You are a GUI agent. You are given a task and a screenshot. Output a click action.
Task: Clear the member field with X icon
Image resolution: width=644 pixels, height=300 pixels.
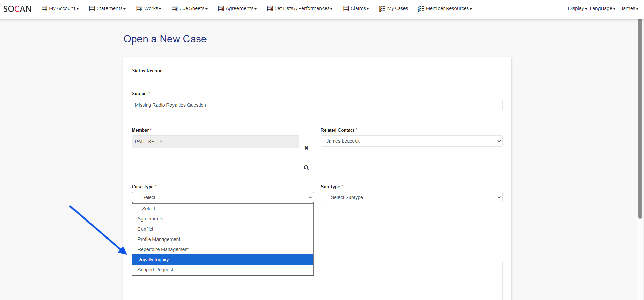(306, 148)
